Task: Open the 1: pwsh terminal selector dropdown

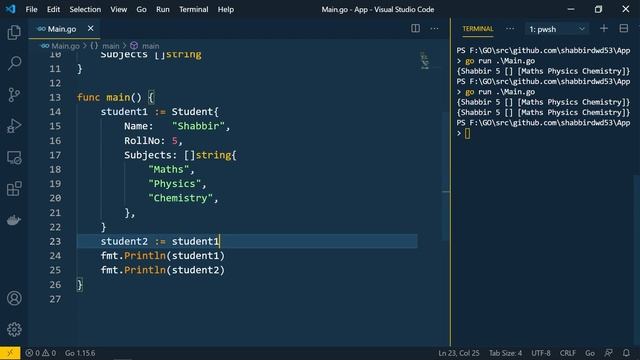Action: [557, 29]
